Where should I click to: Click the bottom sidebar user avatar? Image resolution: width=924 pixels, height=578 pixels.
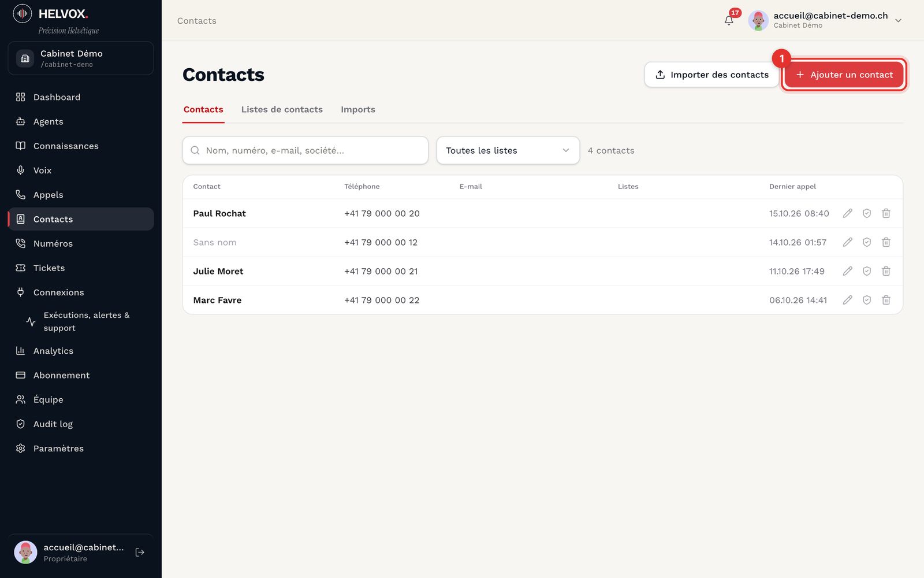point(25,553)
